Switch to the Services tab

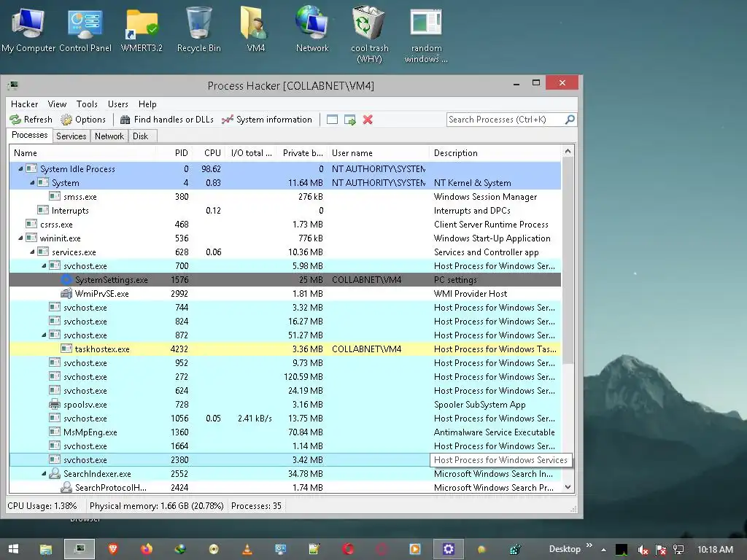click(x=71, y=136)
